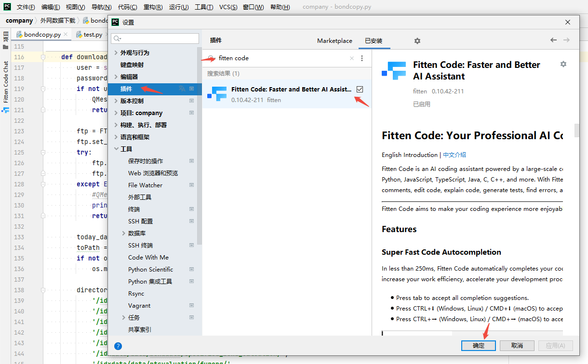The height and width of the screenshot is (364, 588).
Task: Select 键盘映射 in settings tree
Action: tap(132, 65)
